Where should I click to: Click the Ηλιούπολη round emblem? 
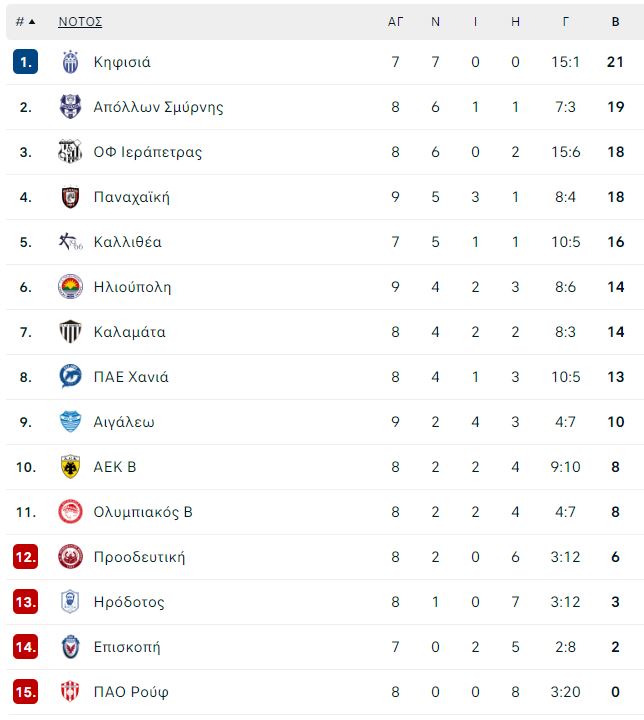70,287
